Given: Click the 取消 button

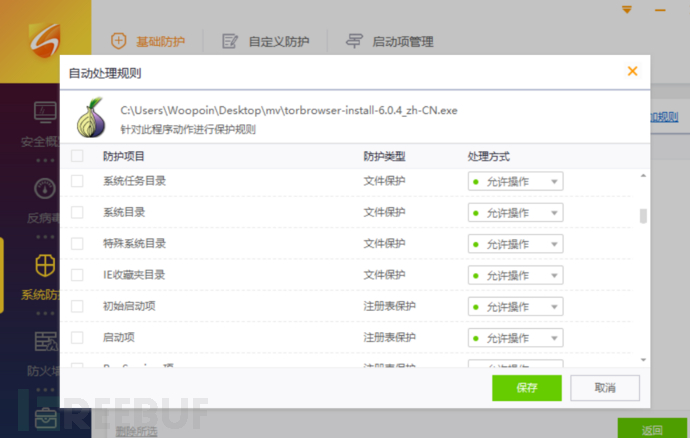Looking at the screenshot, I should [x=605, y=388].
